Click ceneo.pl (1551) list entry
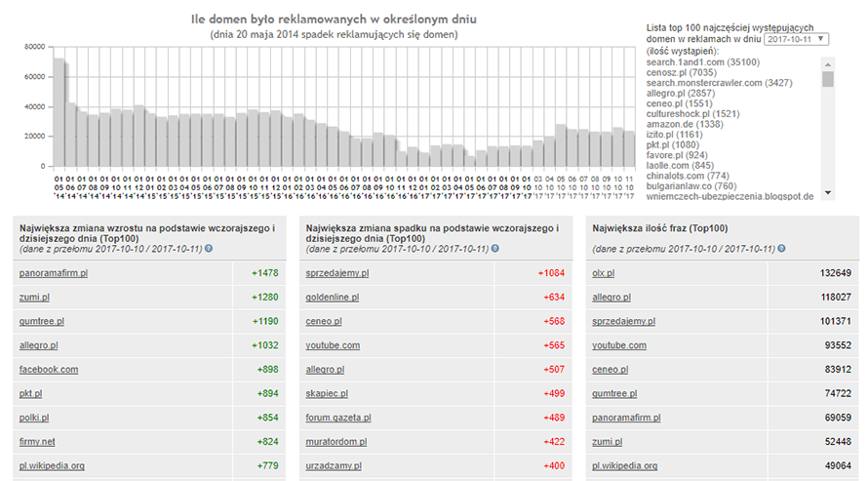868x481 pixels. (x=679, y=103)
